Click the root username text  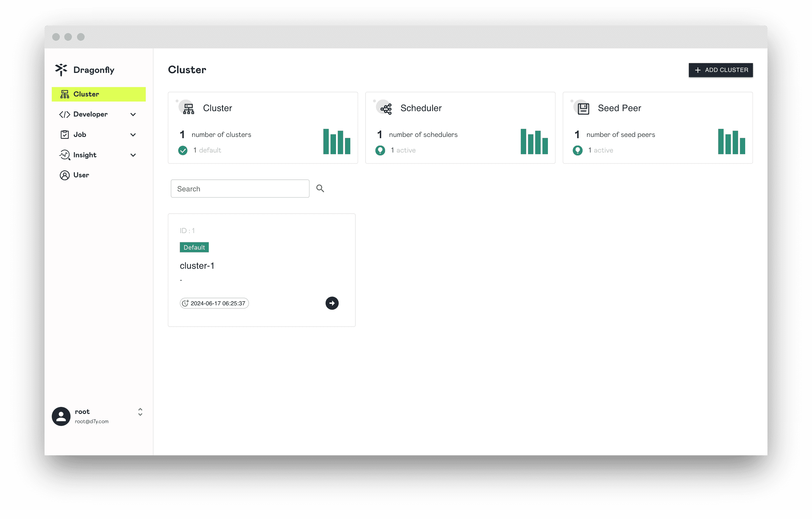point(82,412)
